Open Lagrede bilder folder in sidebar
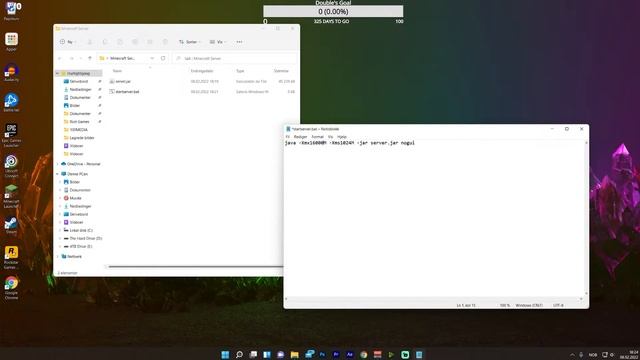The image size is (640, 360). (82, 138)
